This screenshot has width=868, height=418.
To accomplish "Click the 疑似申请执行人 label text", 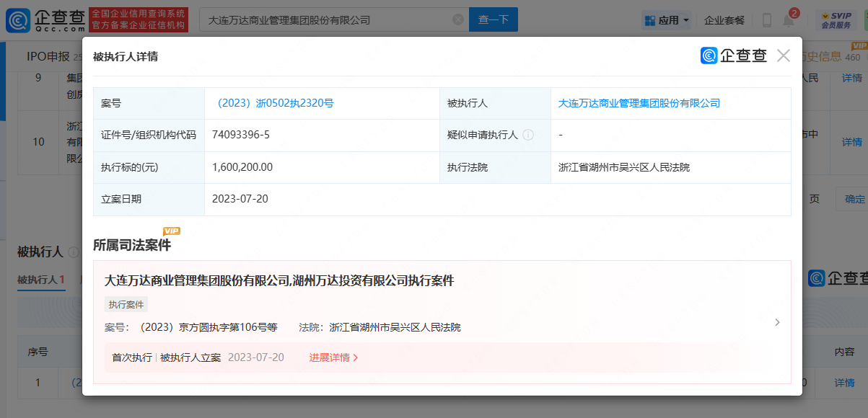I will (483, 135).
